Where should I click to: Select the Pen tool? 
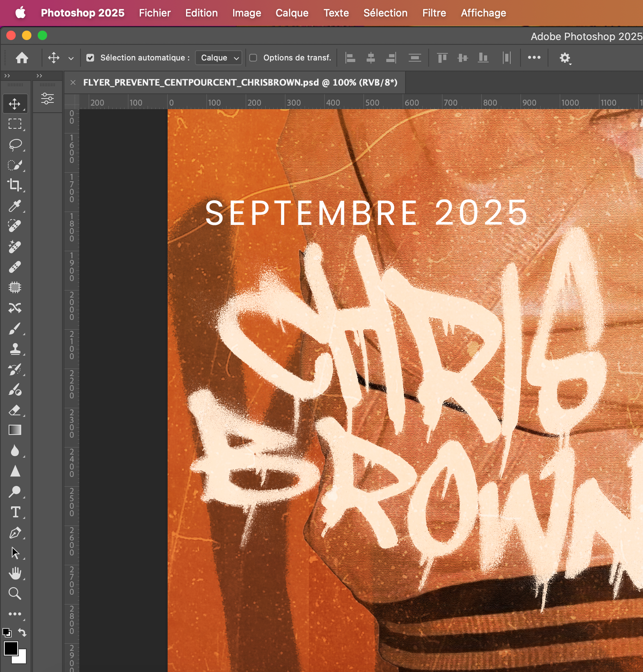[15, 532]
